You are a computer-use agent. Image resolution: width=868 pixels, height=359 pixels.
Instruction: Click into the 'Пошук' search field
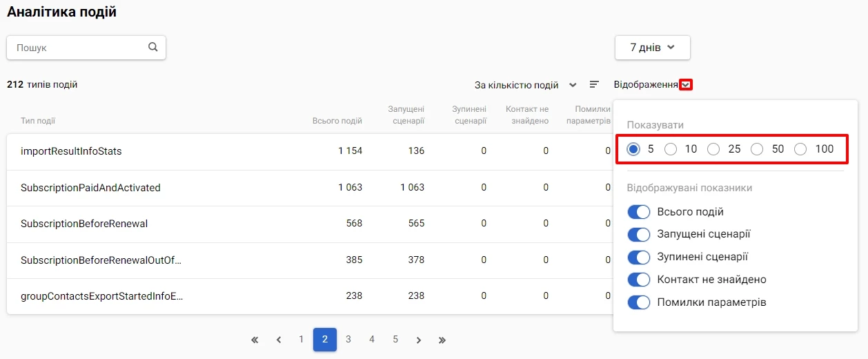tap(86, 48)
